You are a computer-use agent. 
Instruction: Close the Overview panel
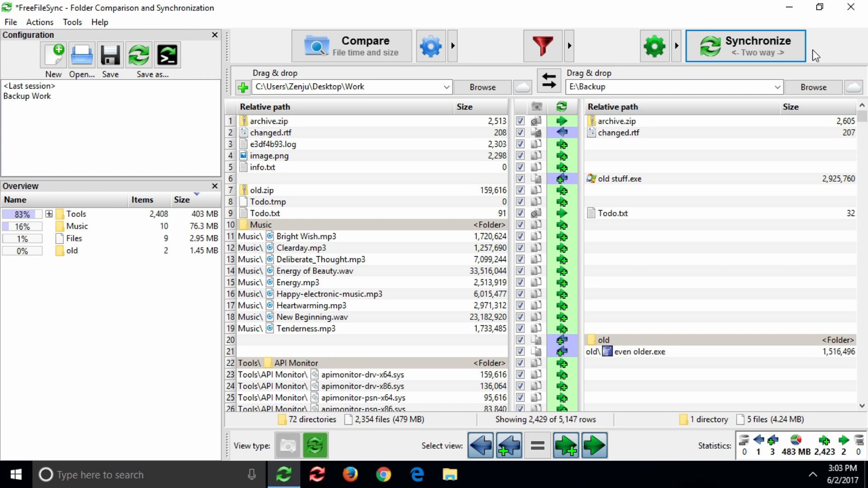pos(215,186)
